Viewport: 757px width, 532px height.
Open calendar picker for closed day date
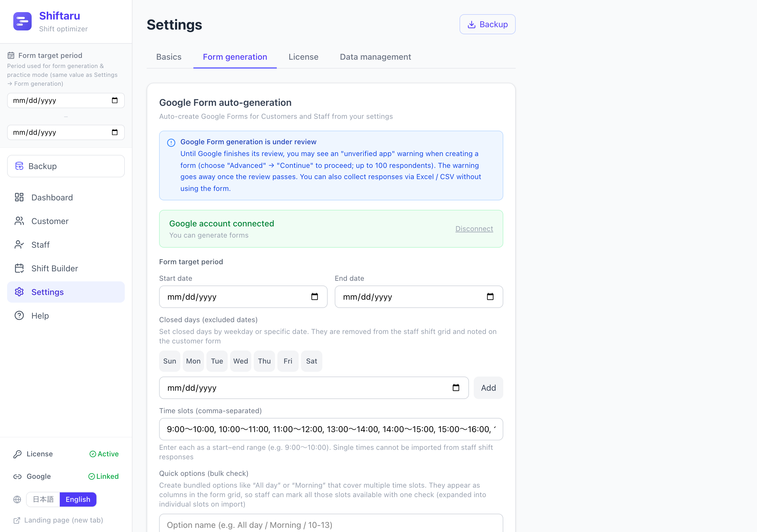(x=456, y=388)
